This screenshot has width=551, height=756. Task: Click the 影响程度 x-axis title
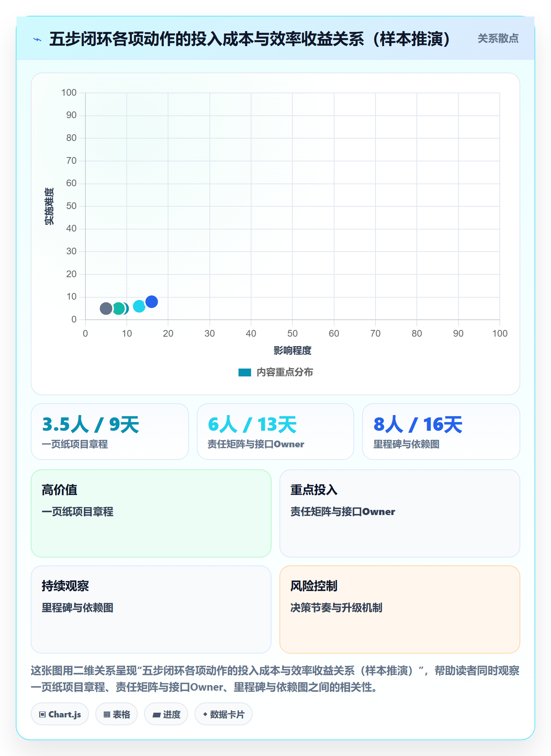[x=292, y=350]
